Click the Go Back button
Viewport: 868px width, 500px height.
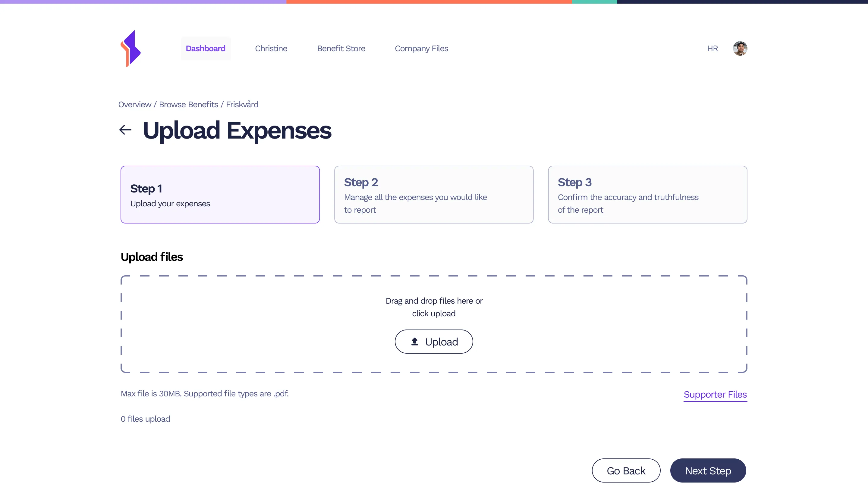(626, 470)
